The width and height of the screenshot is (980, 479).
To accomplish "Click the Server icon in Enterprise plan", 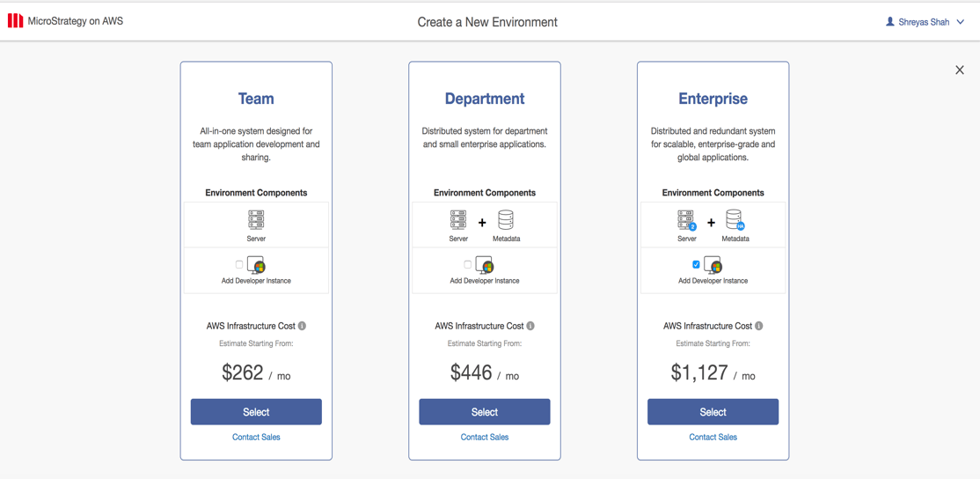I will 686,219.
